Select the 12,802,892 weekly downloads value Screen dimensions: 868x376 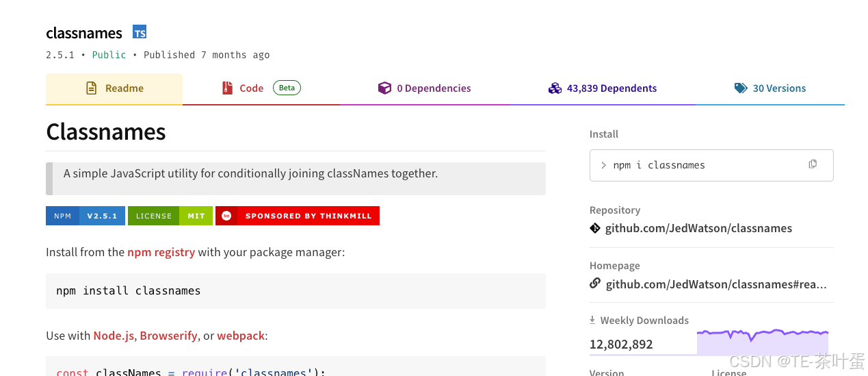(x=621, y=344)
